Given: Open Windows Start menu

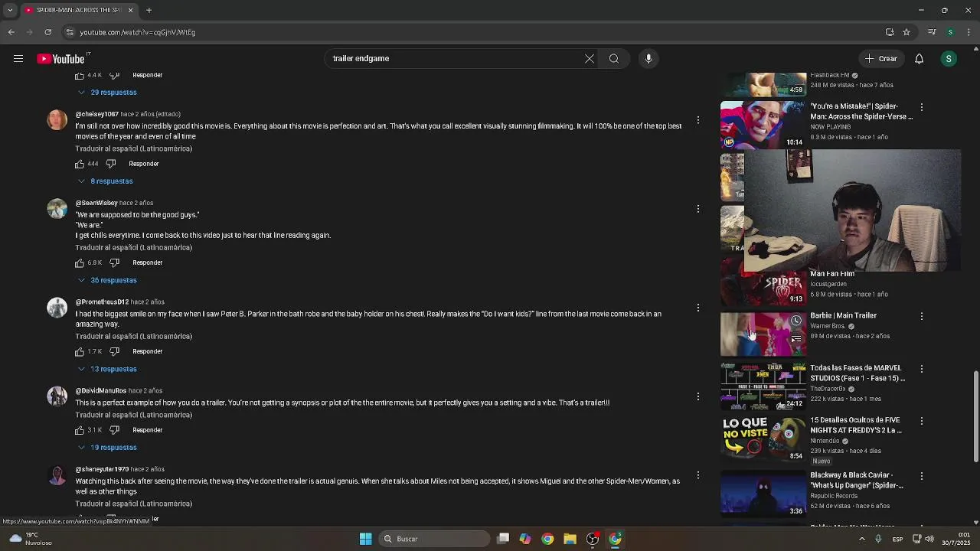Looking at the screenshot, I should click(366, 539).
